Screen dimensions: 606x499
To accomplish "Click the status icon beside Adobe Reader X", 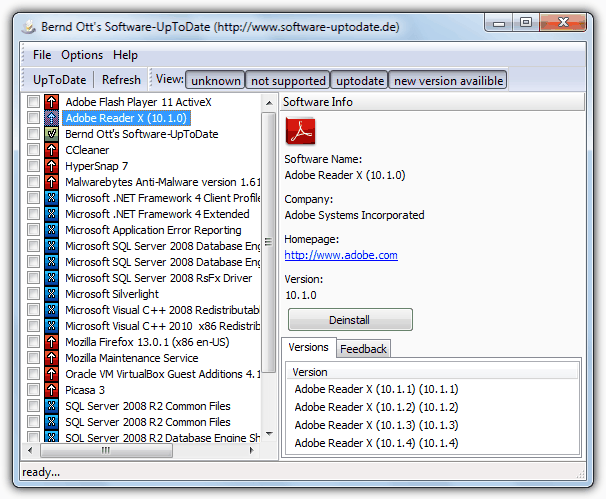I will pyautogui.click(x=51, y=118).
